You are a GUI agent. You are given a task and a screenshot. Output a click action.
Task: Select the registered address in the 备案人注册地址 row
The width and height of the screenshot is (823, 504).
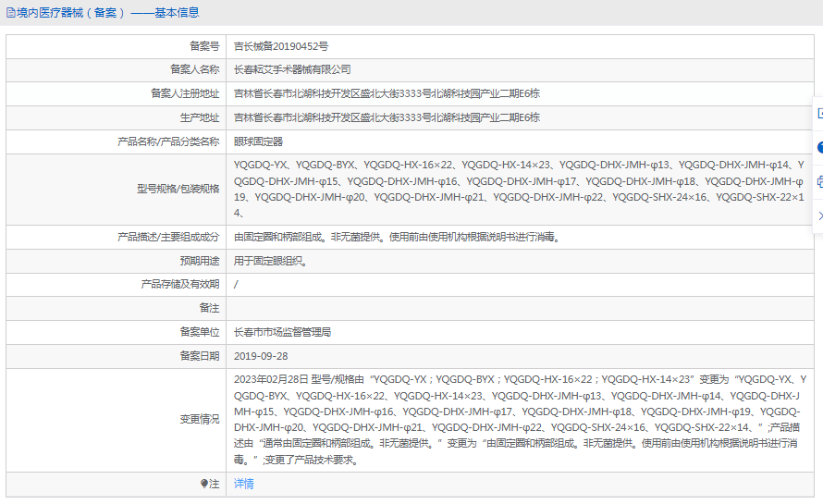coord(387,93)
